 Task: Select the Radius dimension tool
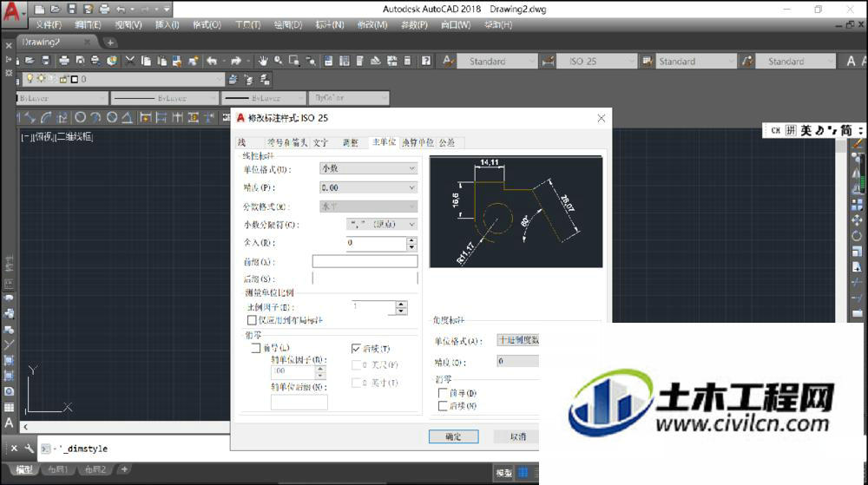tap(80, 117)
